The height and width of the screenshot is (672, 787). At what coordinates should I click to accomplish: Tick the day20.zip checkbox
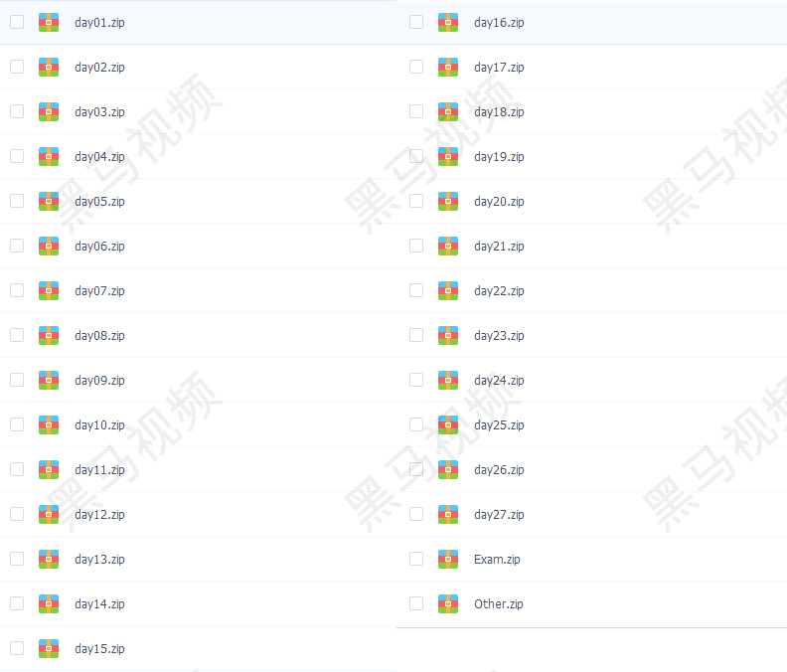[x=416, y=201]
